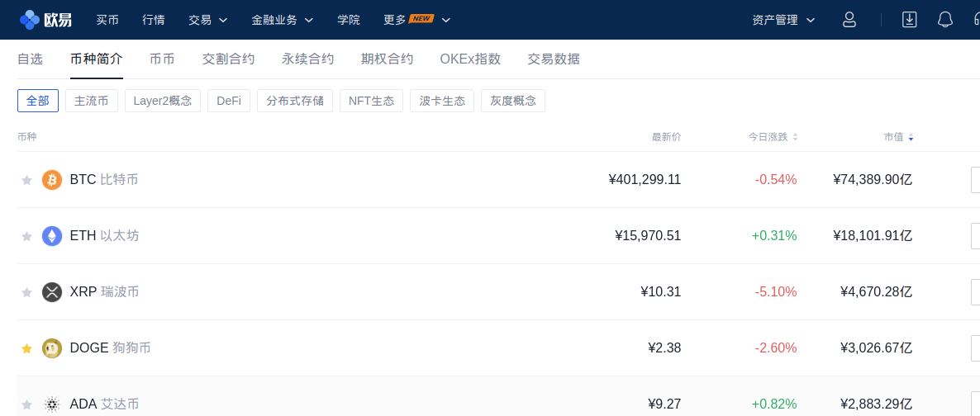
Task: Select the NFT生态 filter button
Action: [x=371, y=101]
